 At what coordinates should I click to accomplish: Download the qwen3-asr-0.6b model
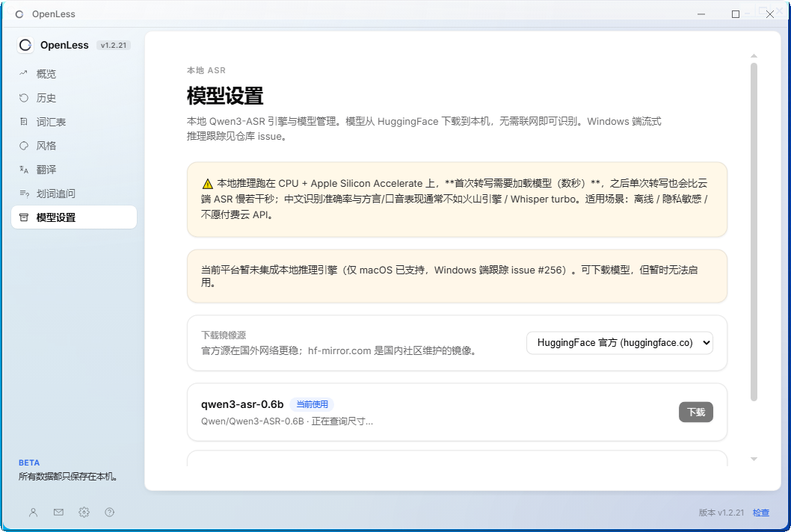click(x=695, y=412)
